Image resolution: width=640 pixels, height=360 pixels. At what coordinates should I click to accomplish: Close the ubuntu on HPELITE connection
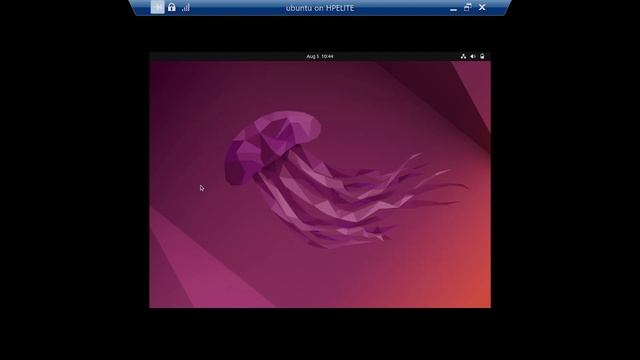pos(482,7)
